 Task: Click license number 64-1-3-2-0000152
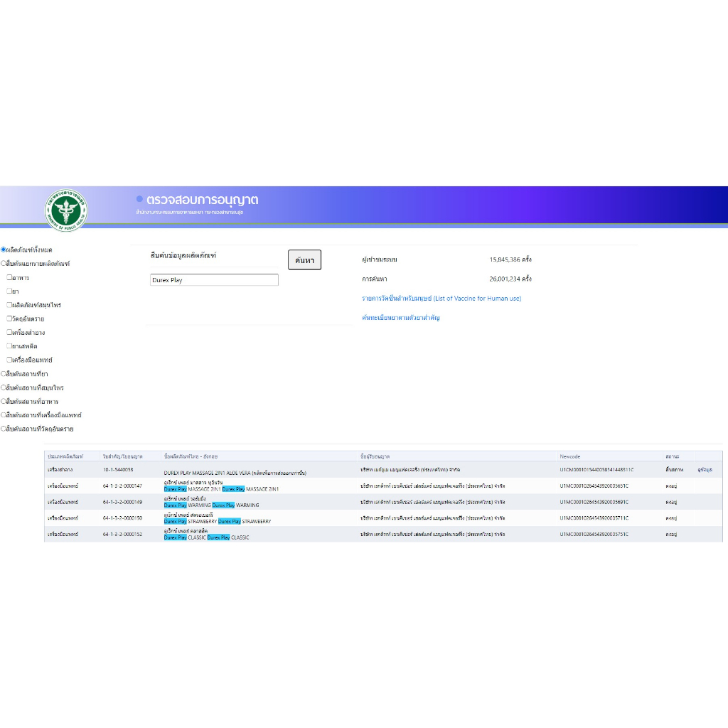tap(122, 535)
